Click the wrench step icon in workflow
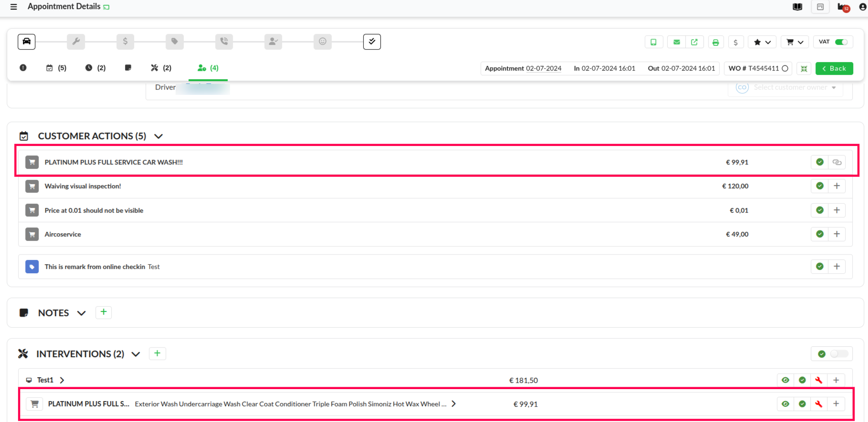Viewport: 868px width, 422px height. click(76, 41)
